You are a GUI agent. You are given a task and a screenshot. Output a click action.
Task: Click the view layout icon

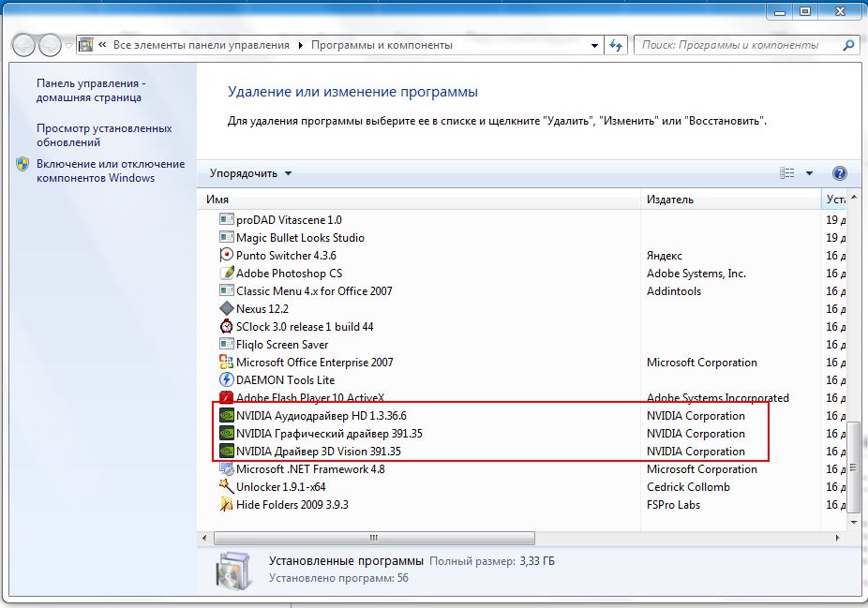[787, 173]
